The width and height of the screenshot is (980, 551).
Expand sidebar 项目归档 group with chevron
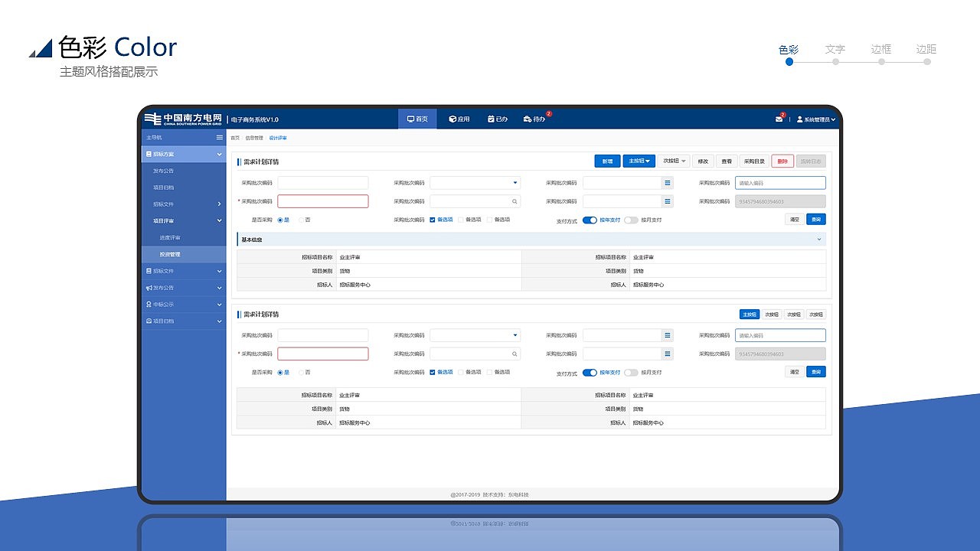pos(220,321)
